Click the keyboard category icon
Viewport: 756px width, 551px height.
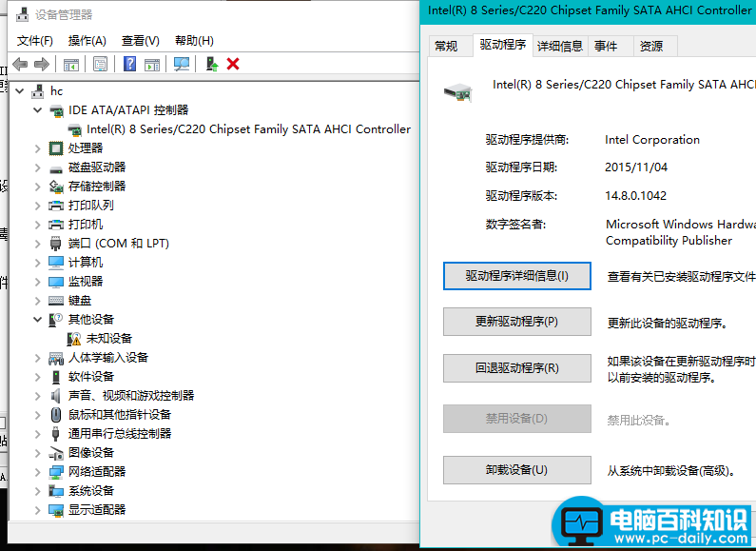coord(56,301)
